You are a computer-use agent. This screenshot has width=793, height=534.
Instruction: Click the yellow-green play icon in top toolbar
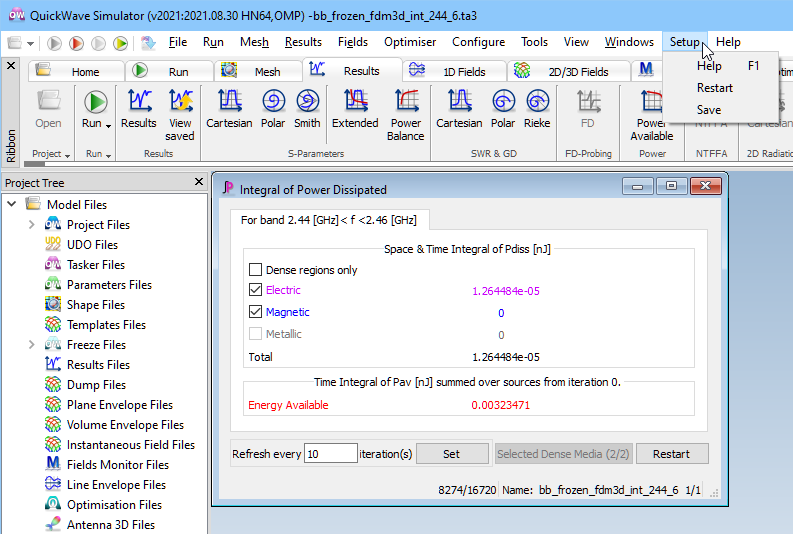point(120,43)
